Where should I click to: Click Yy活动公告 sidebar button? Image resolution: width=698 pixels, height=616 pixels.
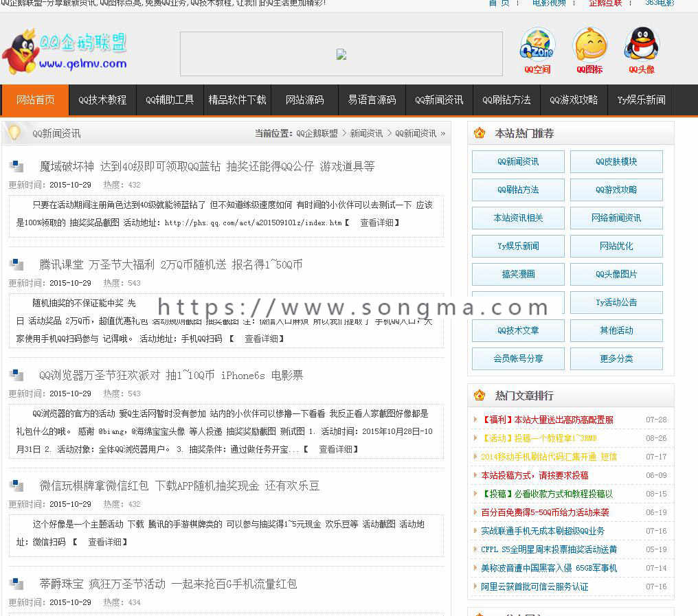coord(616,302)
